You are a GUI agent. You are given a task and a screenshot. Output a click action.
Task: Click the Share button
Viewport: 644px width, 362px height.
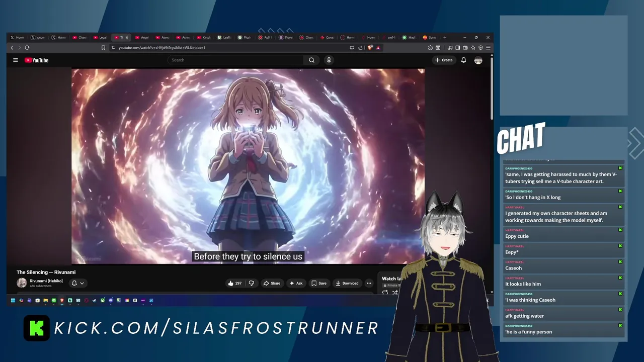point(272,283)
